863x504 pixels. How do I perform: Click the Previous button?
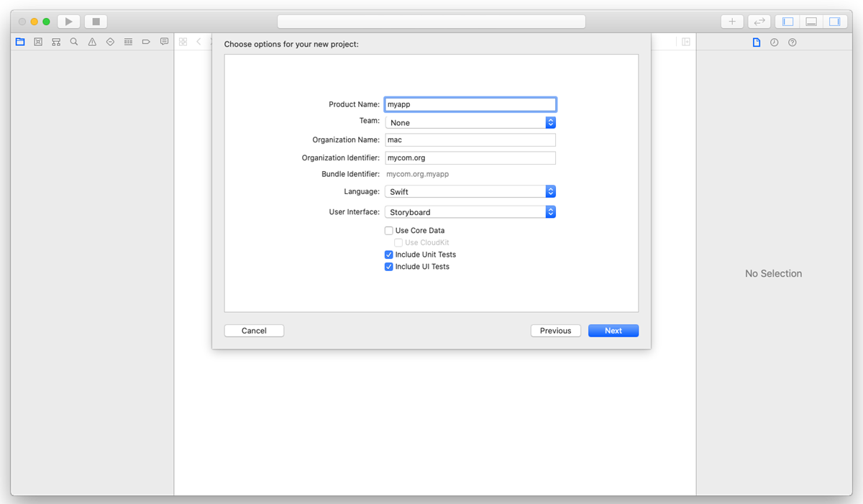pos(555,330)
